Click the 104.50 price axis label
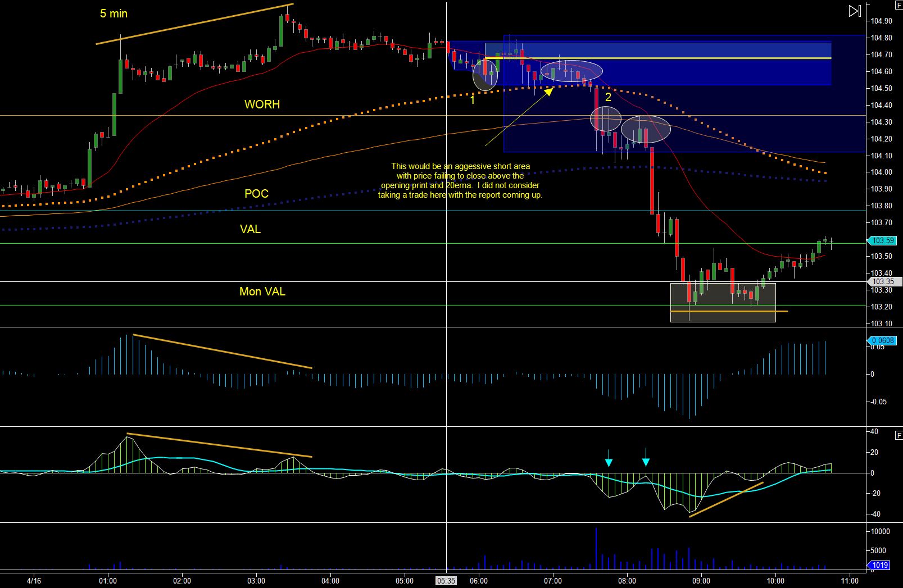 pyautogui.click(x=882, y=88)
